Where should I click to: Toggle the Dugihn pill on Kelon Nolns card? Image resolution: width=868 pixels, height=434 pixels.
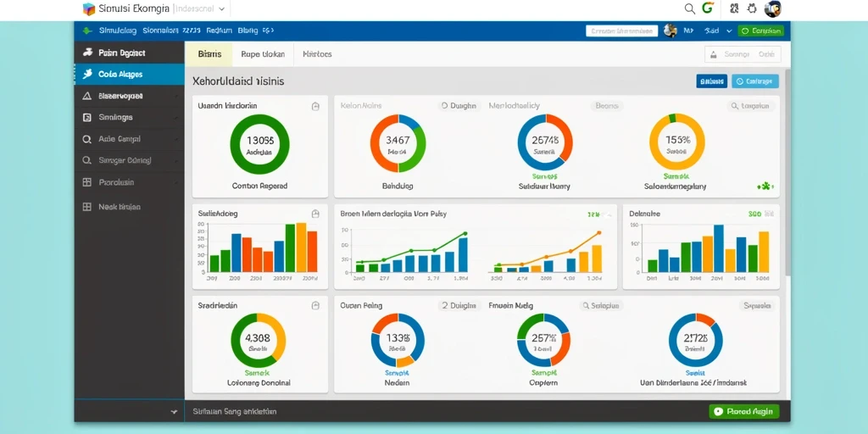(459, 106)
